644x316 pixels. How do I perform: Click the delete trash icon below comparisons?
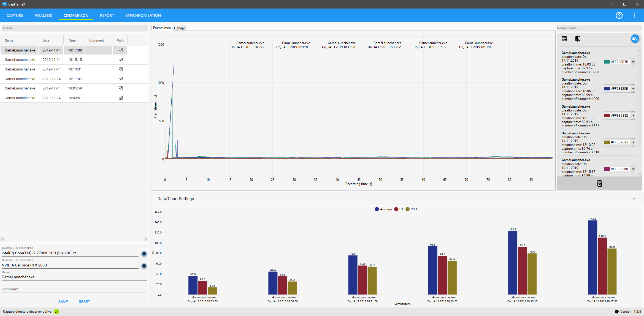[599, 183]
